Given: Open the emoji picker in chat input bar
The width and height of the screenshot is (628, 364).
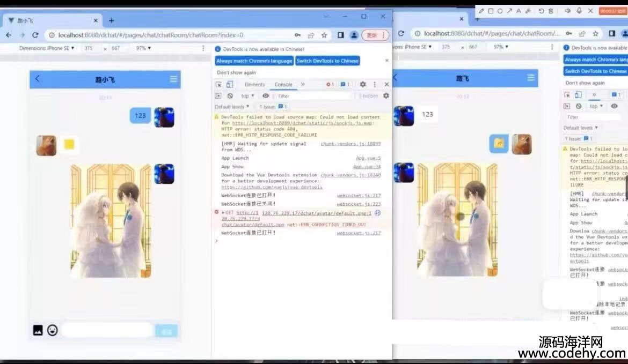Looking at the screenshot, I should pos(53,330).
